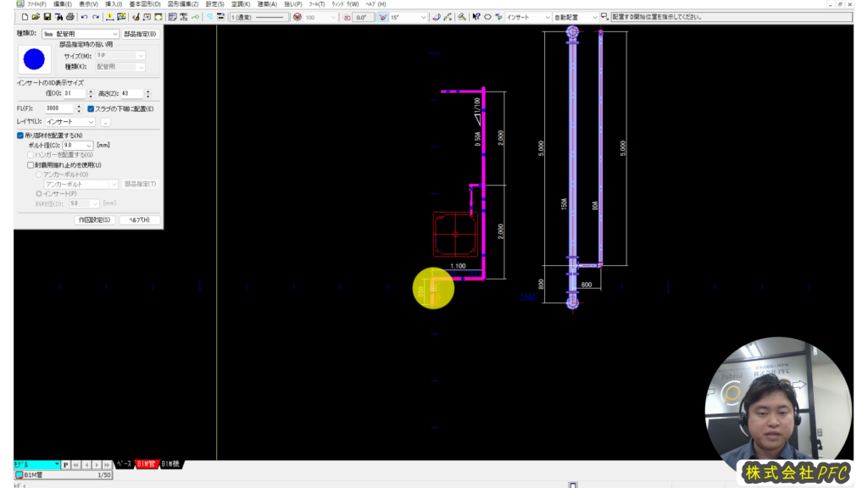Toggle スラブの下端に配置 checkbox
Viewport: 868px width, 488px height.
coord(92,108)
